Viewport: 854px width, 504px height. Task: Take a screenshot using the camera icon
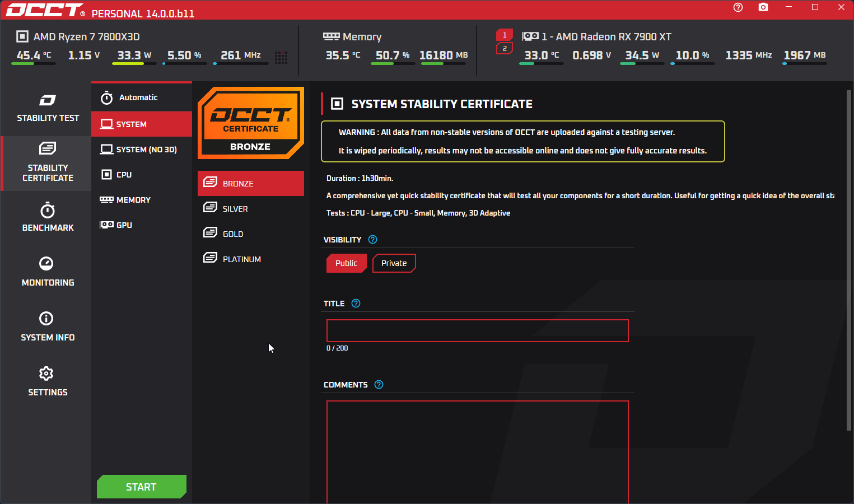coord(763,7)
